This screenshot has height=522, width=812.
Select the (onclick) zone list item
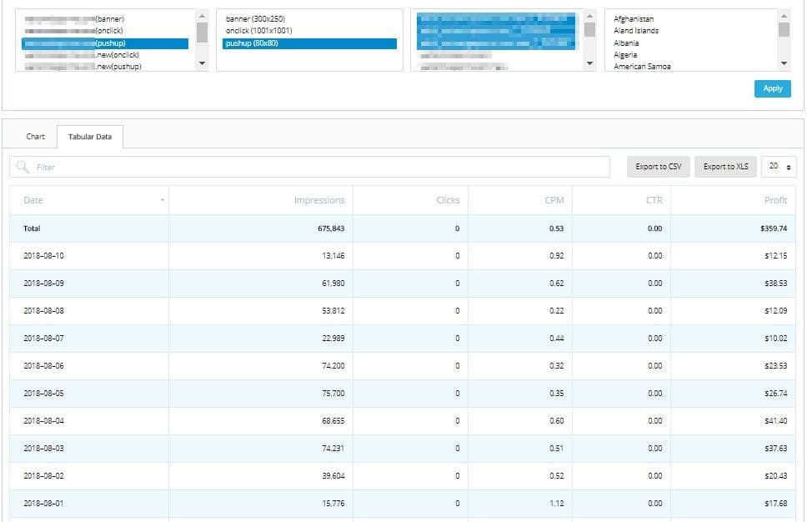tap(105, 31)
